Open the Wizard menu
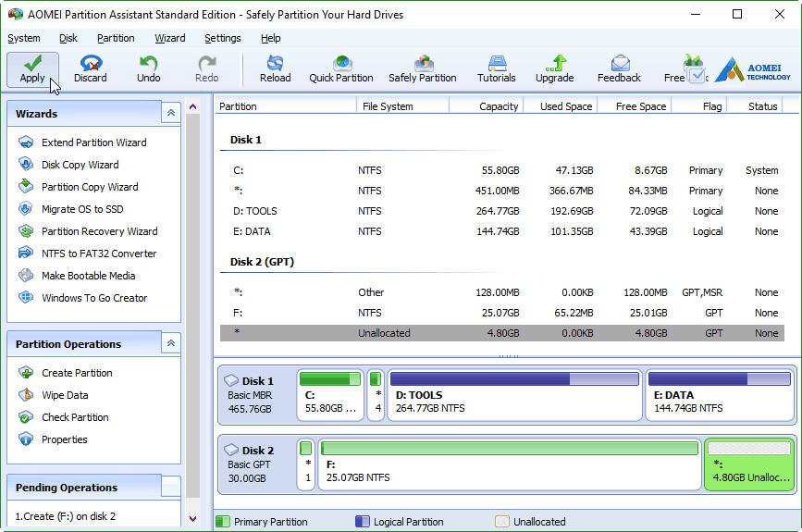The image size is (802, 532). click(x=170, y=38)
